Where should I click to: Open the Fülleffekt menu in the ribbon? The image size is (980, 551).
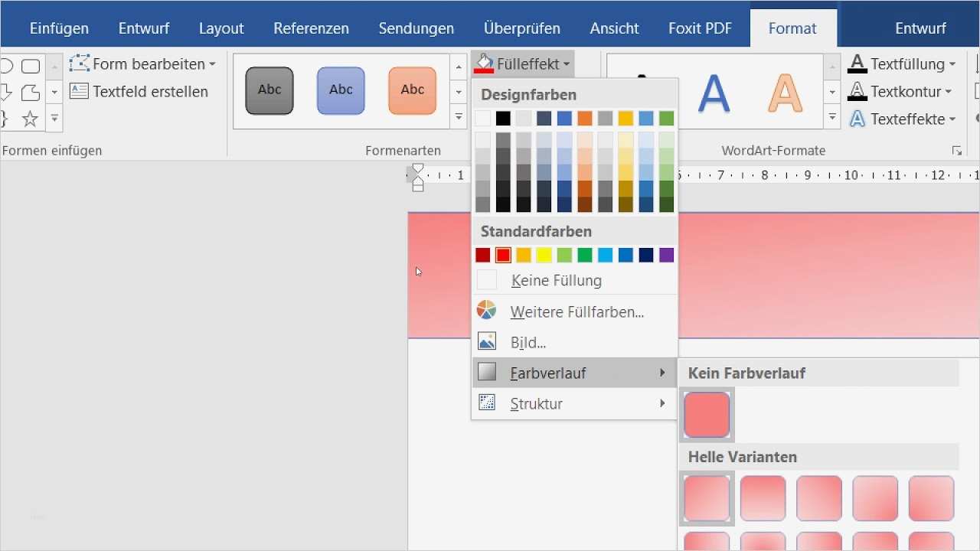click(521, 64)
